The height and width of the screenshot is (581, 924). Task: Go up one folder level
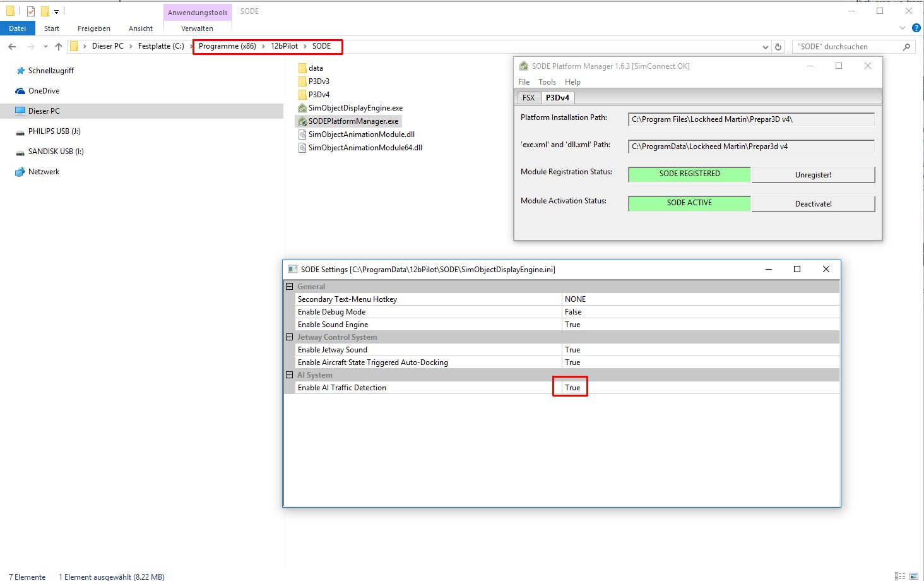[59, 47]
